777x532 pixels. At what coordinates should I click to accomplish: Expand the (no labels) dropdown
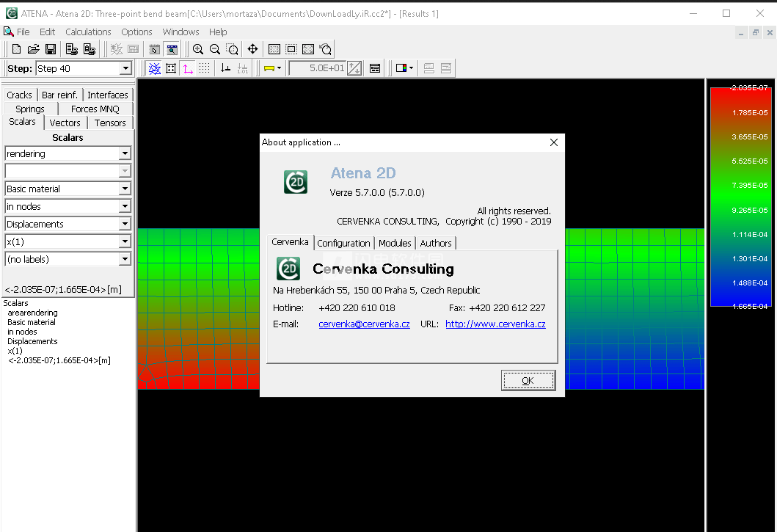click(x=125, y=259)
